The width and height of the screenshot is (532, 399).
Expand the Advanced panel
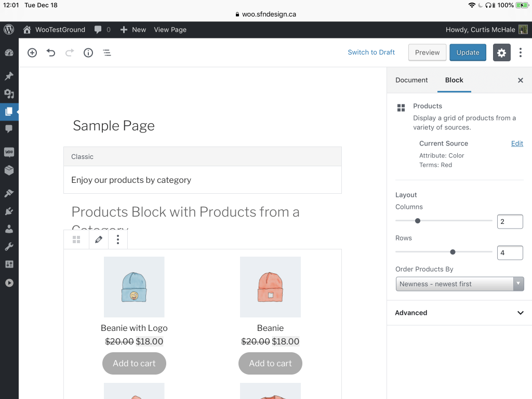click(459, 313)
